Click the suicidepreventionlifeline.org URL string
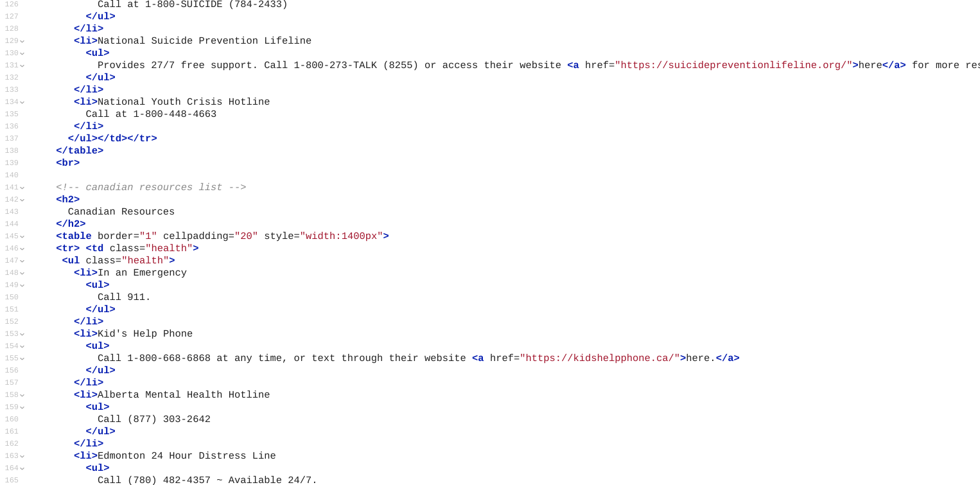This screenshot has width=980, height=485. click(733, 66)
